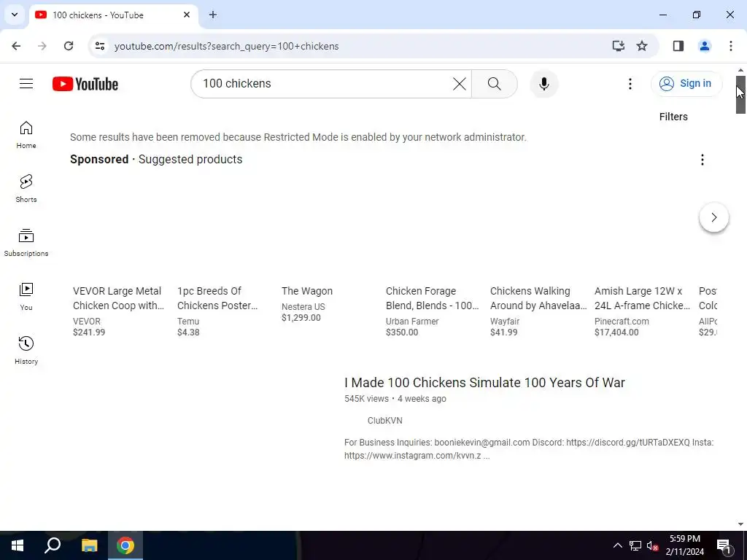Open YouTube settings three-dot menu
The width and height of the screenshot is (747, 560).
(x=630, y=84)
